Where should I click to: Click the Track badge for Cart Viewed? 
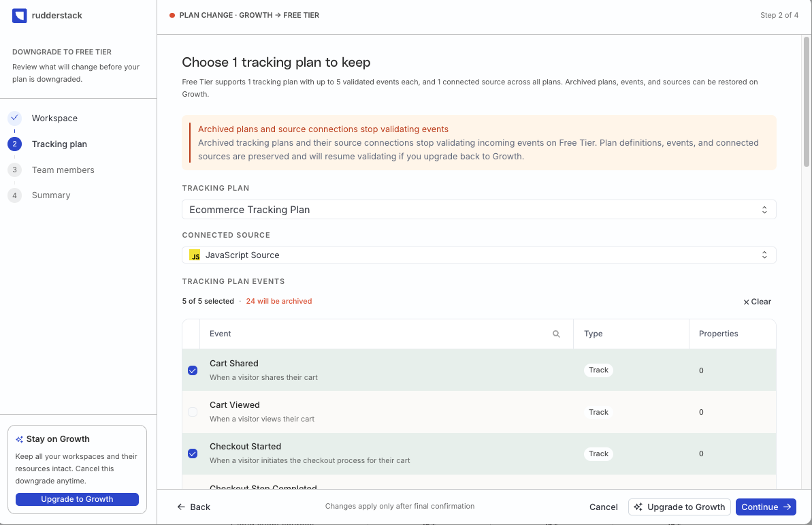(x=598, y=412)
